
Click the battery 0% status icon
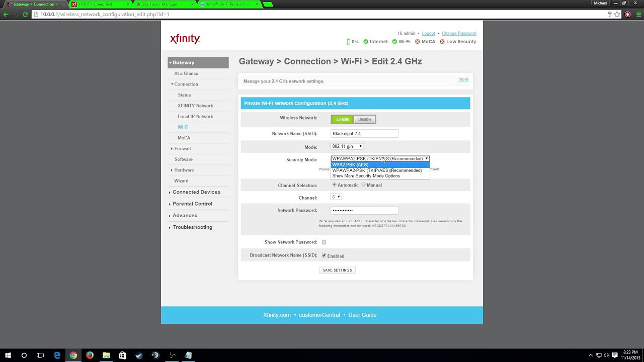tap(349, 42)
